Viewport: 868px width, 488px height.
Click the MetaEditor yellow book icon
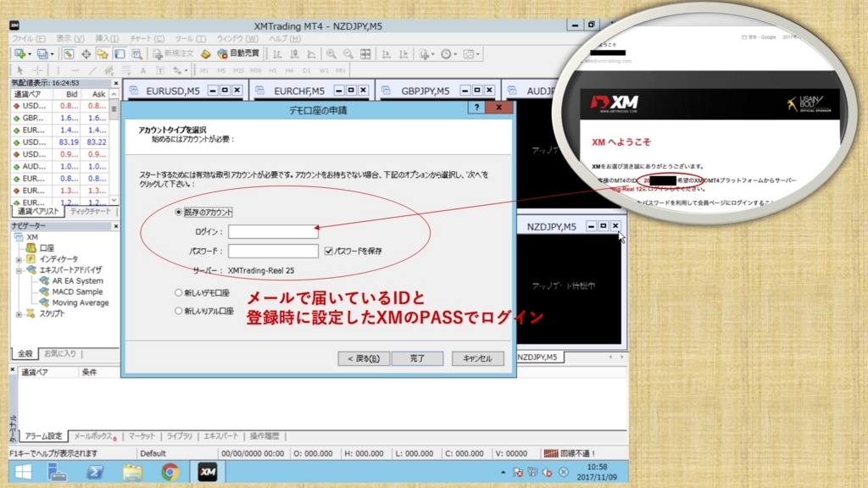206,53
